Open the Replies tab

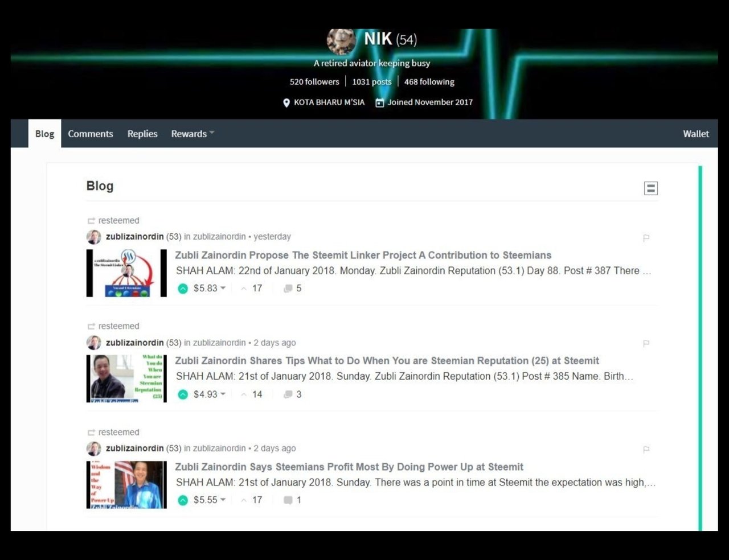click(142, 134)
